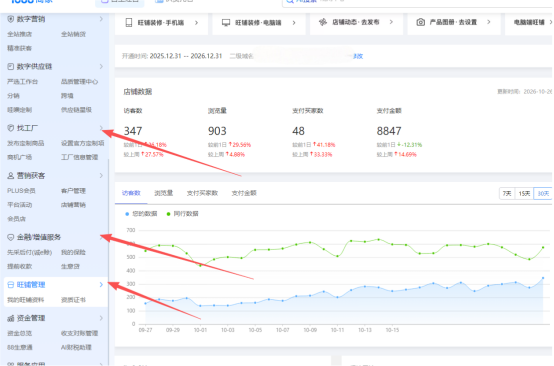This screenshot has width=554, height=366.
Task: Open 平台活动 link
Action: click(x=19, y=205)
